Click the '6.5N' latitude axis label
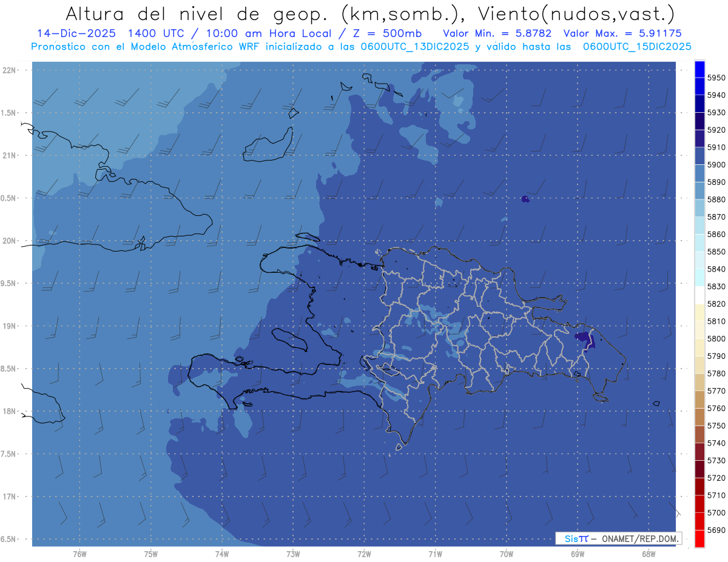The height and width of the screenshot is (562, 728). click(9, 540)
